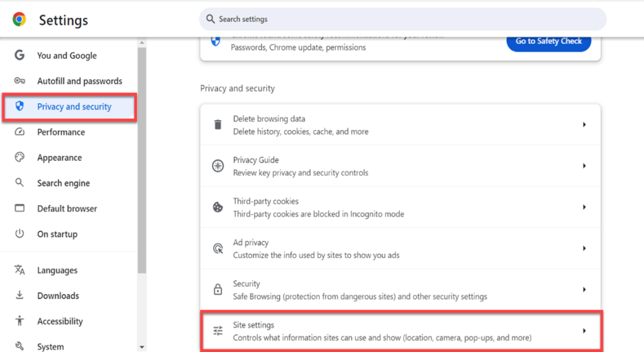Expand the Site settings row arrow
Viewport: 644px width, 352px height.
[584, 331]
